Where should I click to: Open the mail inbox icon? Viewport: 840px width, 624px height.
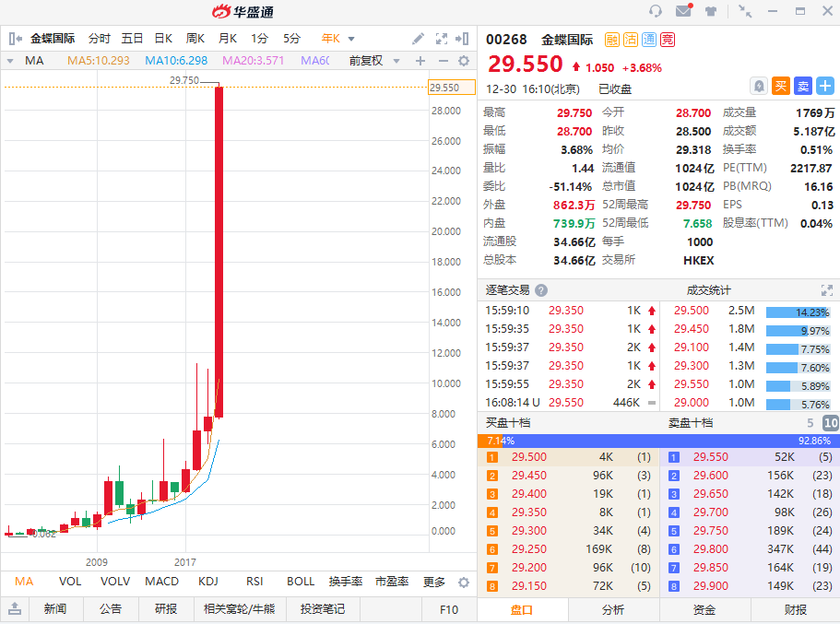[683, 10]
